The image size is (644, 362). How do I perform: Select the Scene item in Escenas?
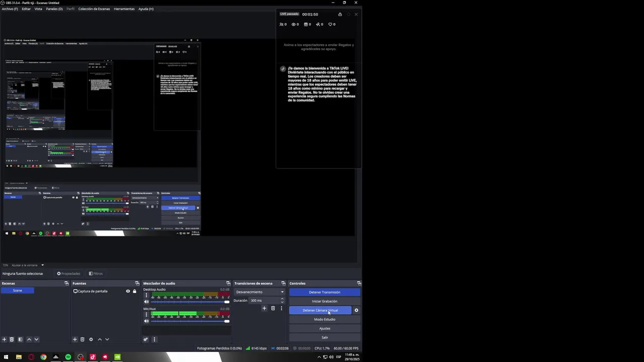click(x=18, y=290)
